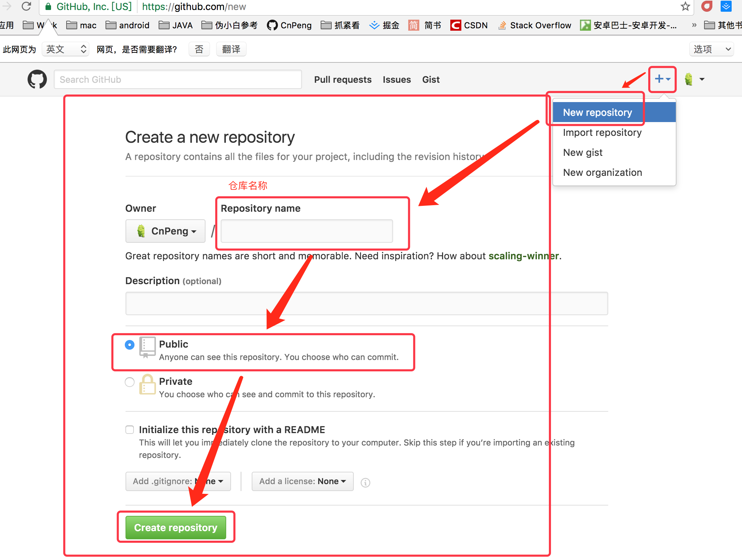Open the 伪小白参考 bookmark folder
Viewport: 742px width, 560px height.
(x=230, y=25)
